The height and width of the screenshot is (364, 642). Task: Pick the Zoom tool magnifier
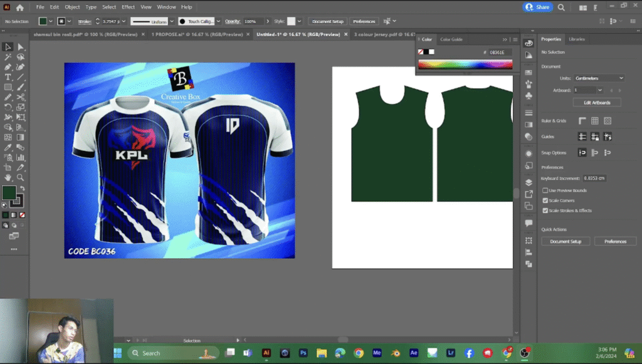coord(21,177)
